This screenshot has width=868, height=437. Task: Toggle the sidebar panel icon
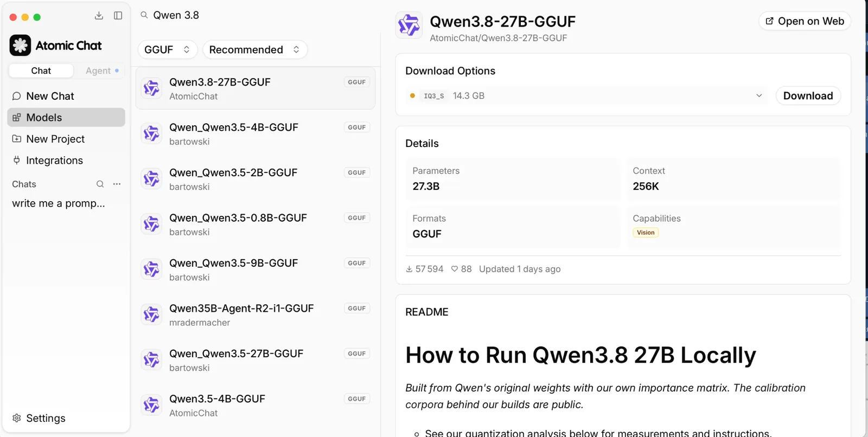coord(118,16)
